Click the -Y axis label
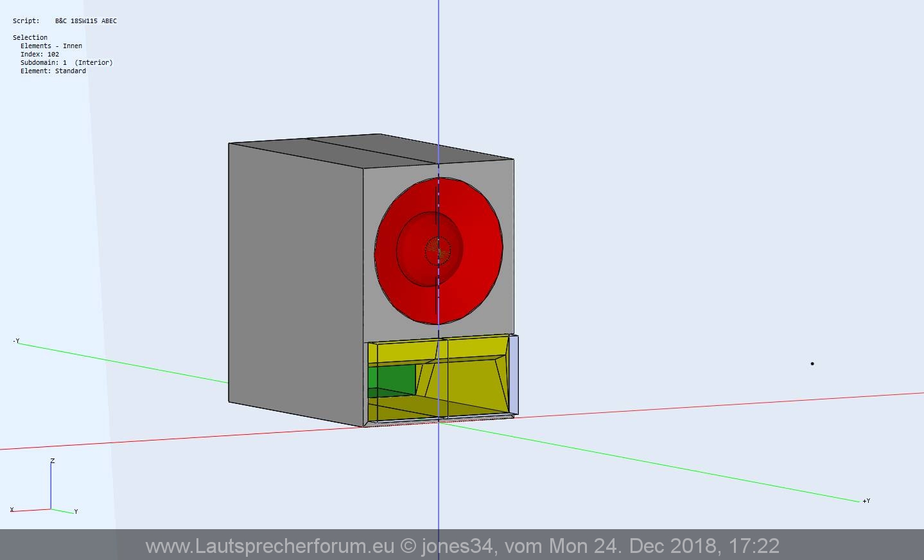 click(16, 340)
